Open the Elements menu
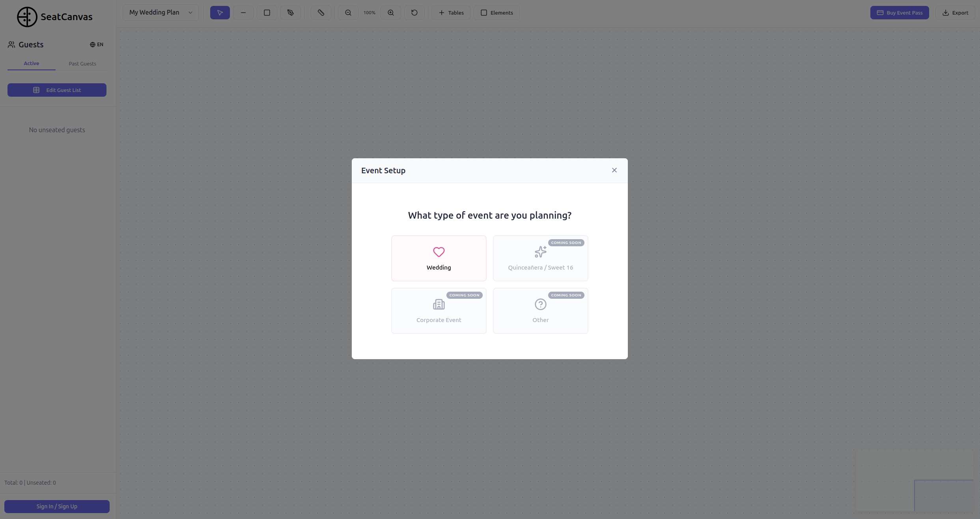Viewport: 980px width, 519px height. pyautogui.click(x=497, y=13)
